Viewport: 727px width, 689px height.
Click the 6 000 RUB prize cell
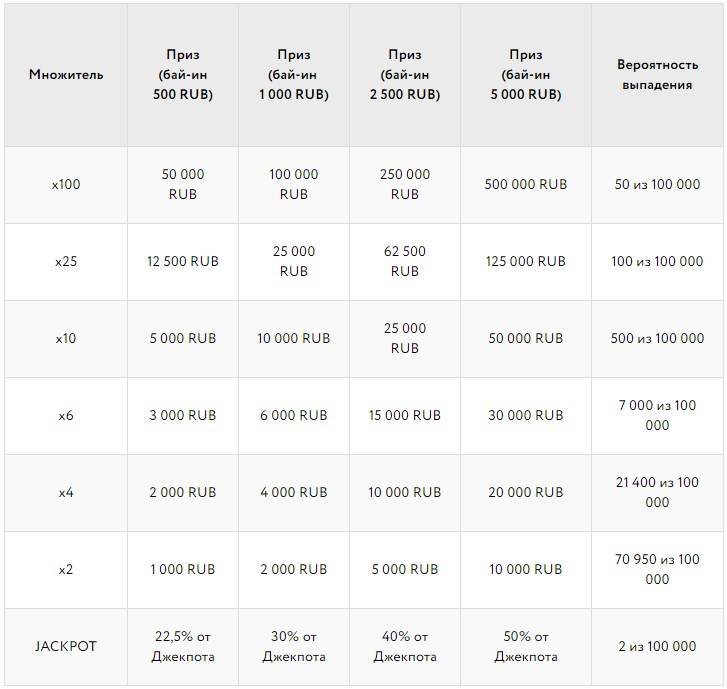point(293,416)
